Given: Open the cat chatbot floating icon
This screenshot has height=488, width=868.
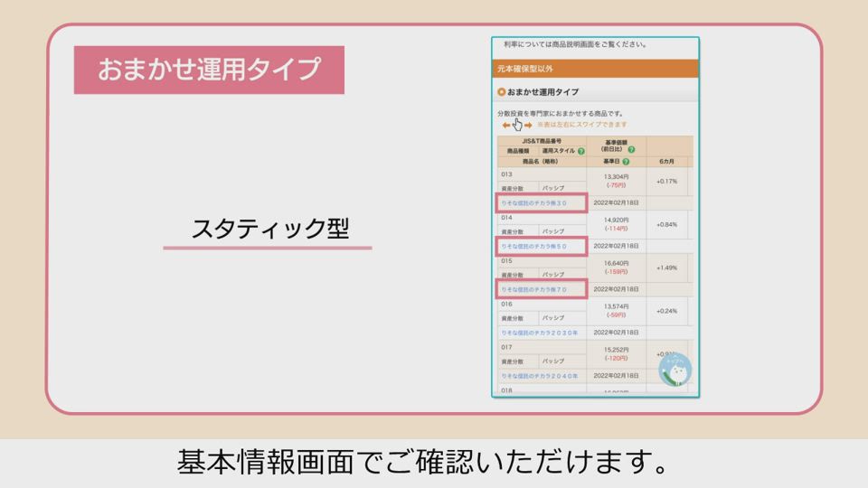Looking at the screenshot, I should click(675, 370).
